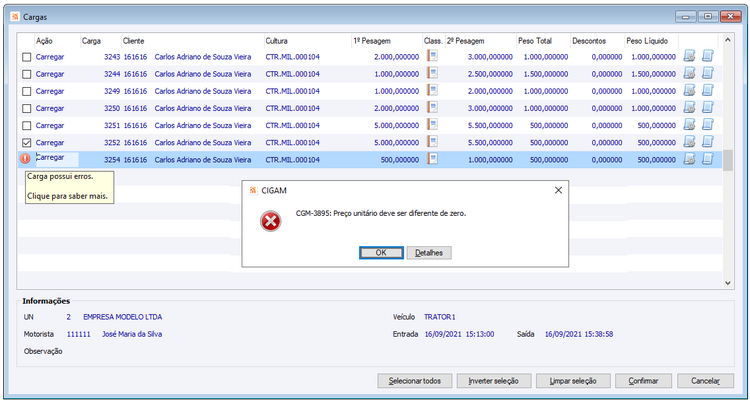The height and width of the screenshot is (400, 750).
Task: Click the vertical scrollbar thumb
Action: click(728, 160)
